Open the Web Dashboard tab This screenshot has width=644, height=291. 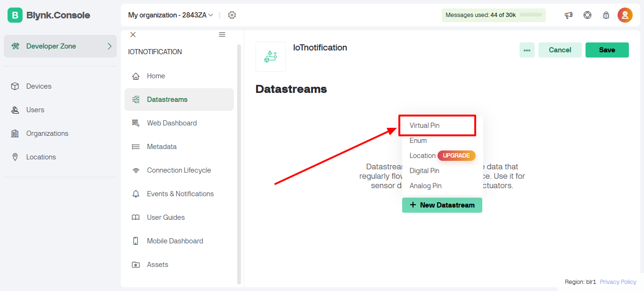(x=179, y=123)
